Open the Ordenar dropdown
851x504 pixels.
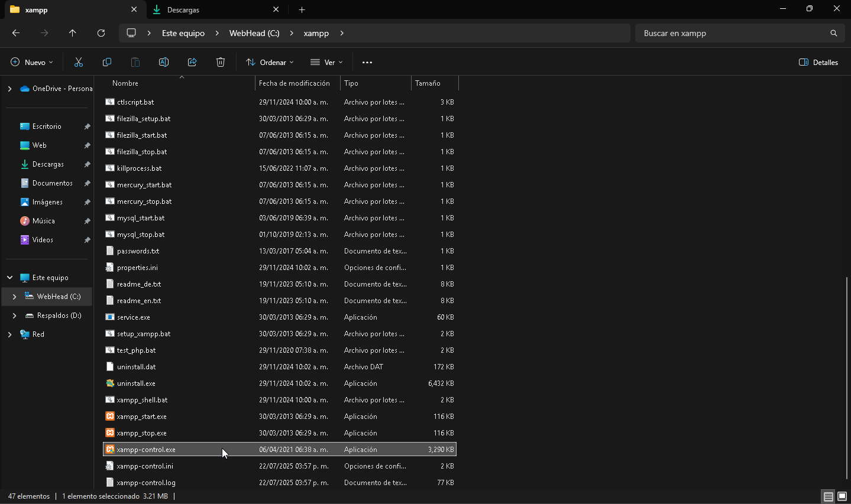[x=269, y=62]
